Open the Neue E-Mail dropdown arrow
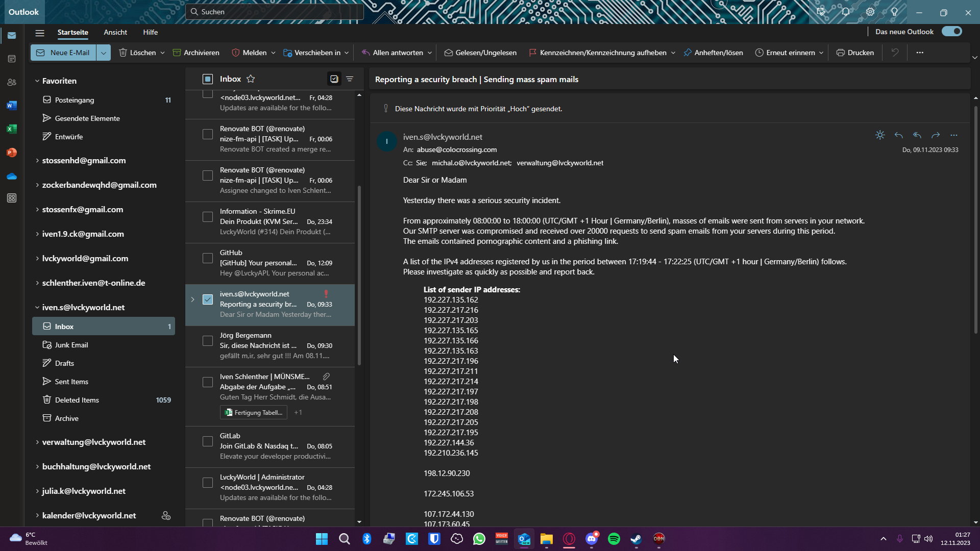 pyautogui.click(x=104, y=53)
